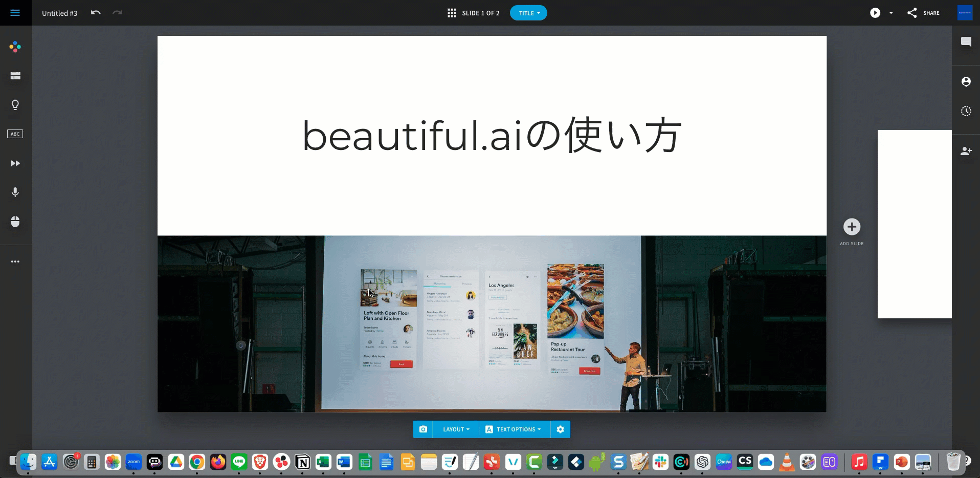Open Canva from the dock
The height and width of the screenshot is (478, 980).
point(724,462)
